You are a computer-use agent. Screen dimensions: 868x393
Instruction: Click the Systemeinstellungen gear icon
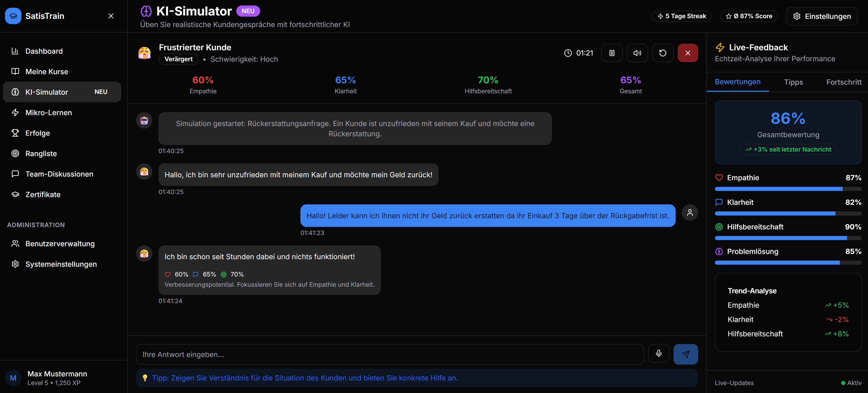(x=15, y=264)
